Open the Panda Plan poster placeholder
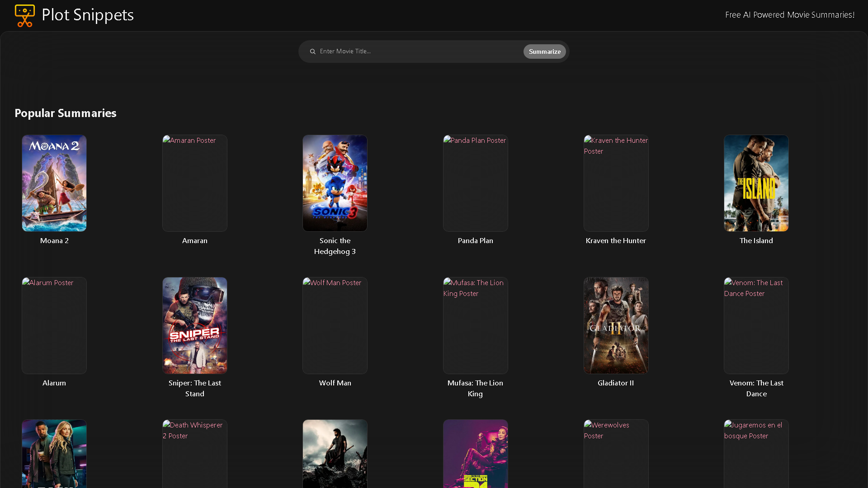This screenshot has height=488, width=868. [x=476, y=183]
